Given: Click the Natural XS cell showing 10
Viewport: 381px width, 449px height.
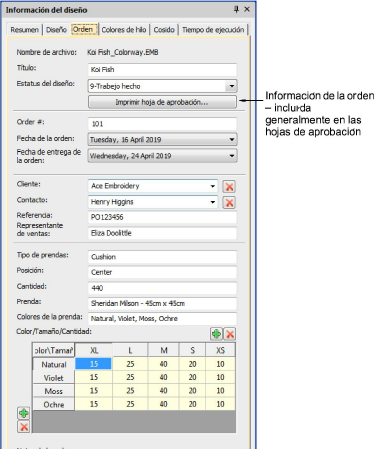Looking at the screenshot, I should 221,364.
